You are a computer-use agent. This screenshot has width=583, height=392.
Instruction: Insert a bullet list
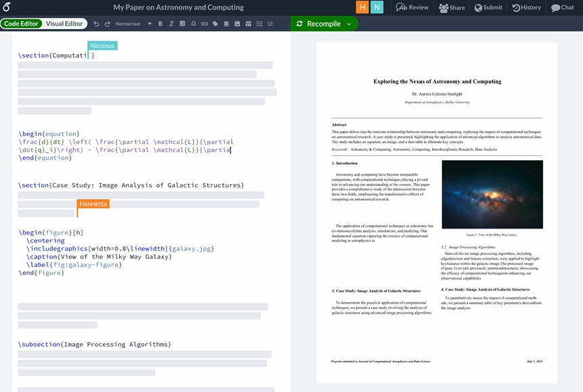point(260,24)
